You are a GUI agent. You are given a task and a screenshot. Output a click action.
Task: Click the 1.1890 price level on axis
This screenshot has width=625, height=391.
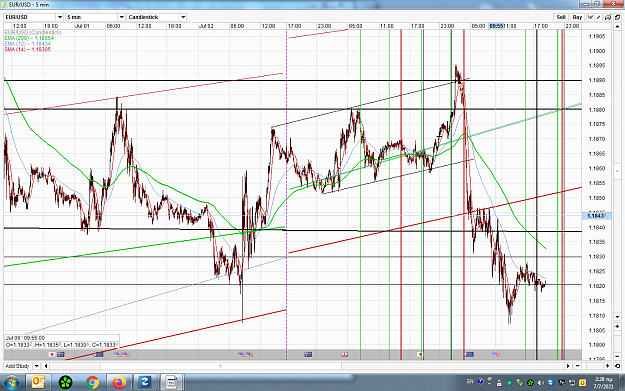click(597, 80)
